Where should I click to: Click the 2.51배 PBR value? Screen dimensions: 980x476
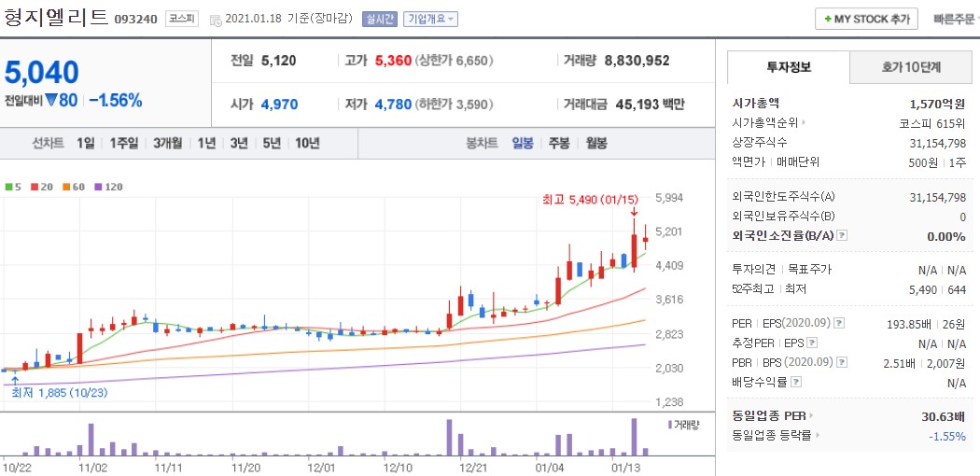pyautogui.click(x=902, y=362)
